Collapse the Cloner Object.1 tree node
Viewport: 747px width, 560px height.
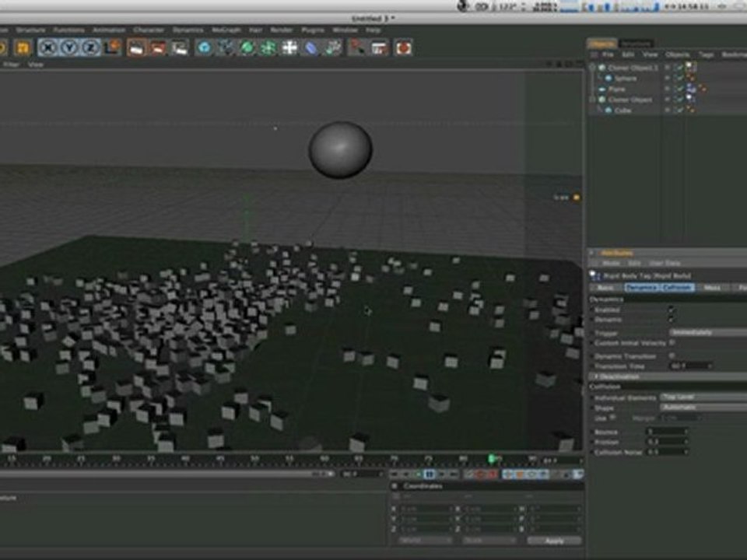point(593,68)
